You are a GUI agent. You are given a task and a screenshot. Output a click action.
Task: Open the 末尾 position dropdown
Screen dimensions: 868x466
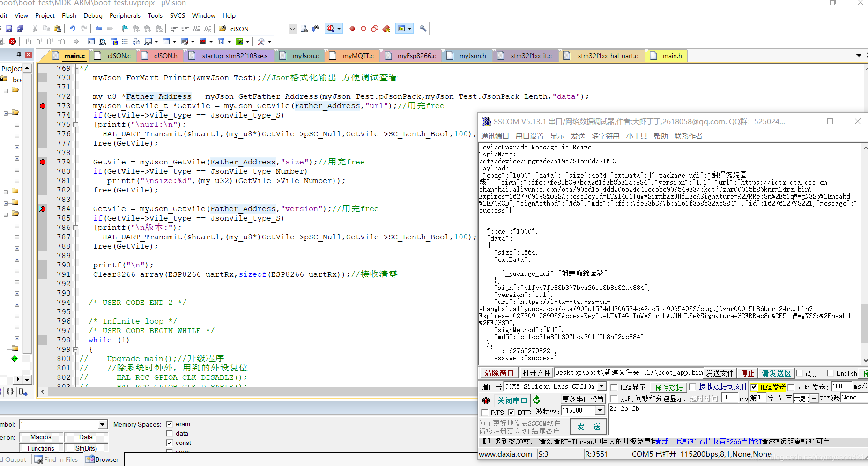tap(814, 399)
